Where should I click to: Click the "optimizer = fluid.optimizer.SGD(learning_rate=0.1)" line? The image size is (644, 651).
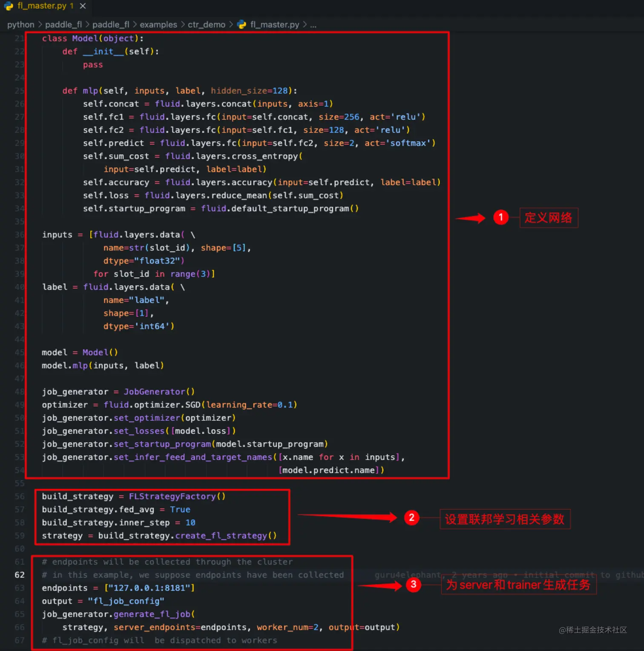(x=170, y=405)
